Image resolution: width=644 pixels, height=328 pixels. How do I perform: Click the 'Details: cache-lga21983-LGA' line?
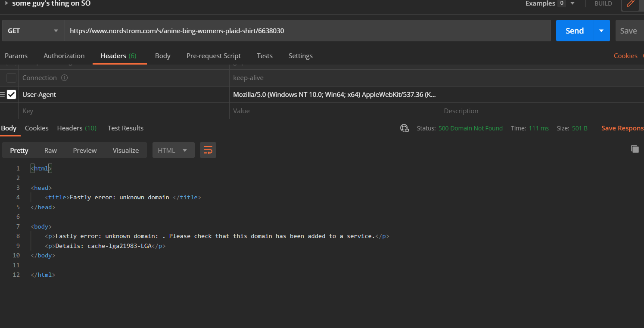point(105,246)
